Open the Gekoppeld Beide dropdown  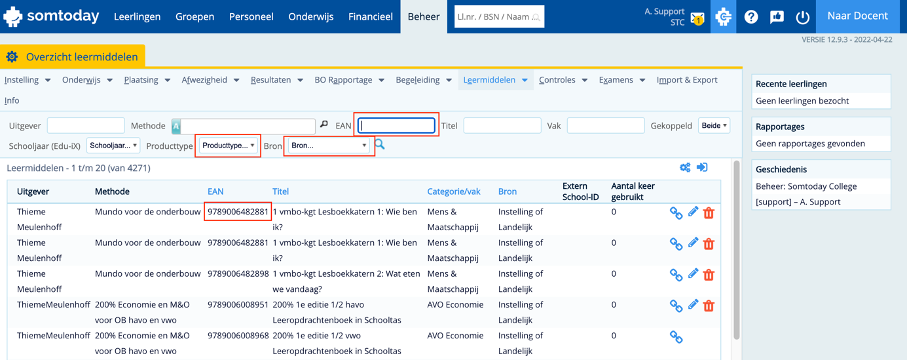[x=714, y=125]
